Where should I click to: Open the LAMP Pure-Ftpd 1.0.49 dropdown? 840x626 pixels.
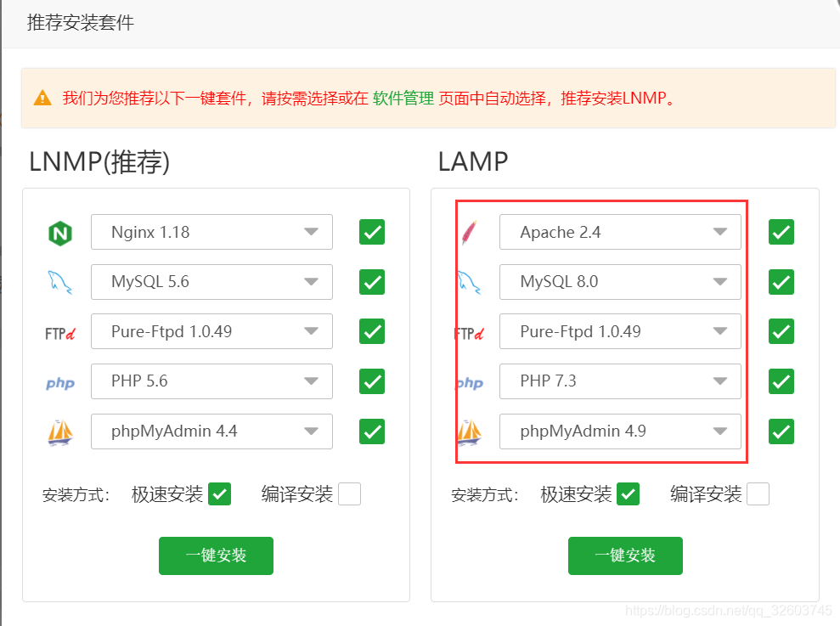620,331
